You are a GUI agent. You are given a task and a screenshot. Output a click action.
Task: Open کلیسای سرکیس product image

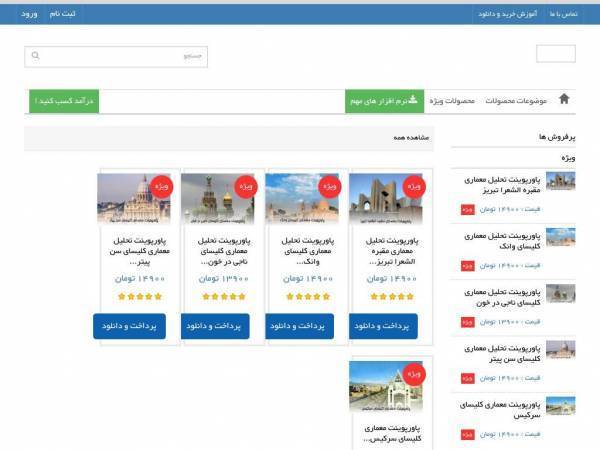386,386
